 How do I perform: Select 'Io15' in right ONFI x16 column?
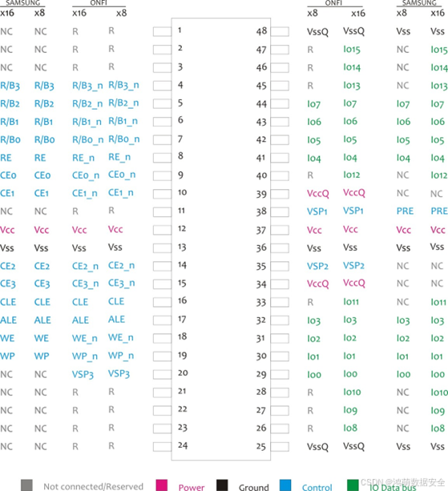click(x=352, y=50)
